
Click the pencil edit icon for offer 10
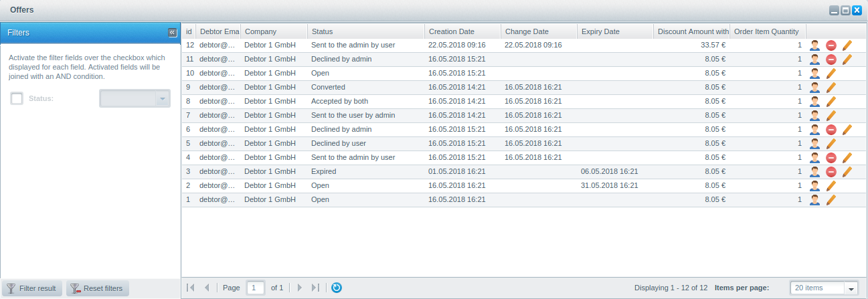pos(831,74)
